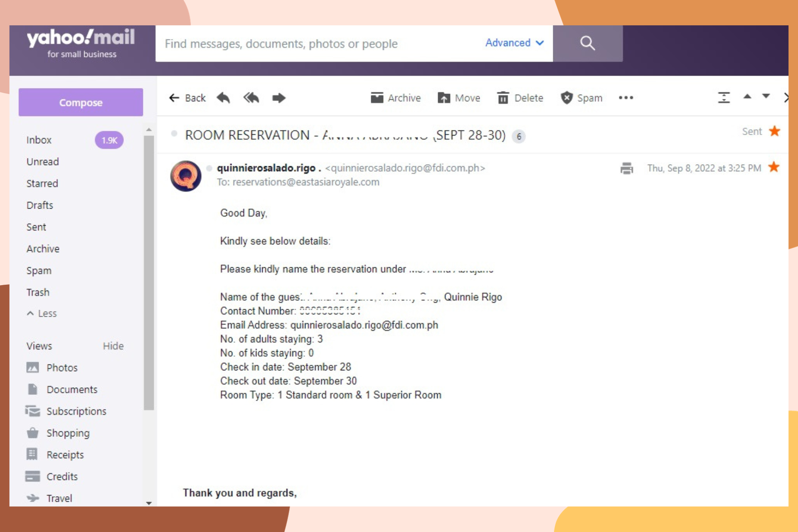Click the Forward arrow icon
The height and width of the screenshot is (532, 798).
coord(279,98)
